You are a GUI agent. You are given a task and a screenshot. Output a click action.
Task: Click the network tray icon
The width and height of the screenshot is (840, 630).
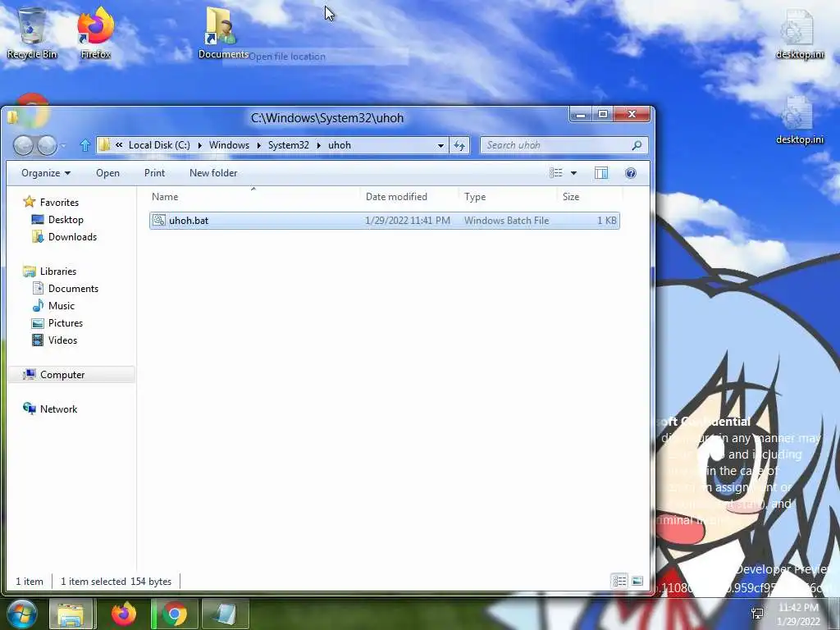coord(757,614)
